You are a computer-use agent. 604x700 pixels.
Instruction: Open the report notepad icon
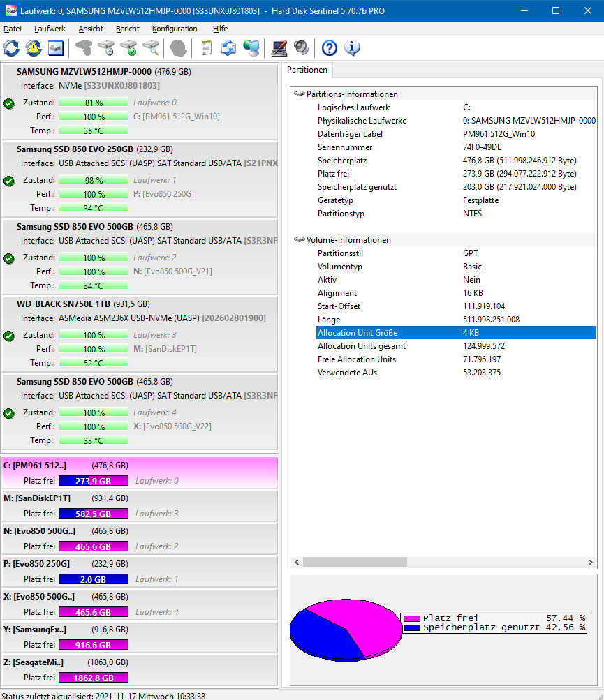pos(207,47)
